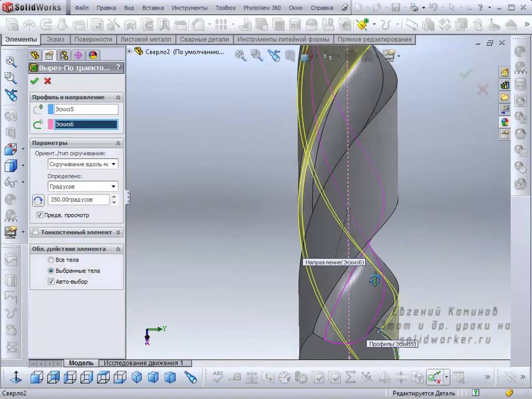Screen dimensions: 532x399
Task: Switch to the Листовой металл tab
Action: click(146, 39)
